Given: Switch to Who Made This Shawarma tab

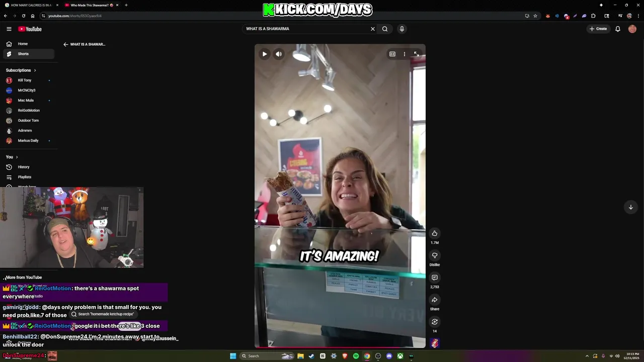Looking at the screenshot, I should [91, 5].
